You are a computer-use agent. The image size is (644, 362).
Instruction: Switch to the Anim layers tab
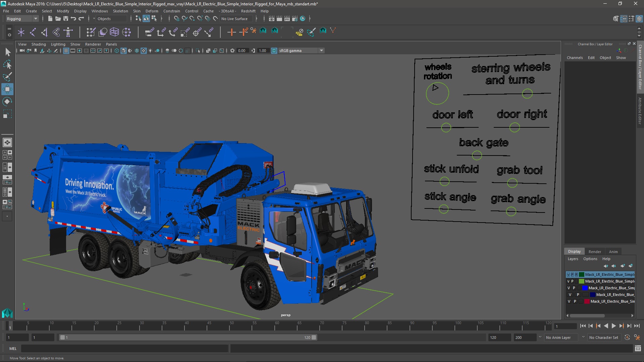click(x=613, y=252)
